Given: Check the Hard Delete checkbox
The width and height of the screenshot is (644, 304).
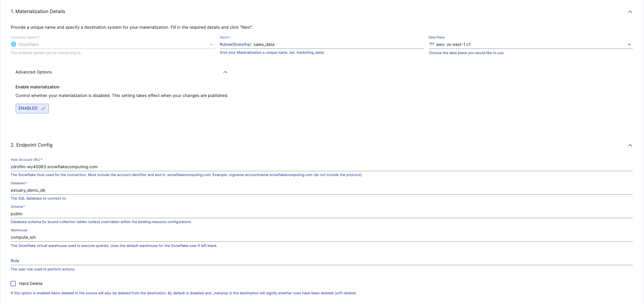Looking at the screenshot, I should (x=13, y=283).
